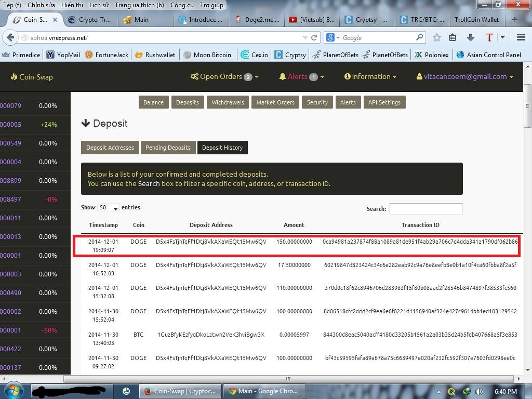The width and height of the screenshot is (532, 399).
Task: Click the Balance button
Action: coord(153,102)
